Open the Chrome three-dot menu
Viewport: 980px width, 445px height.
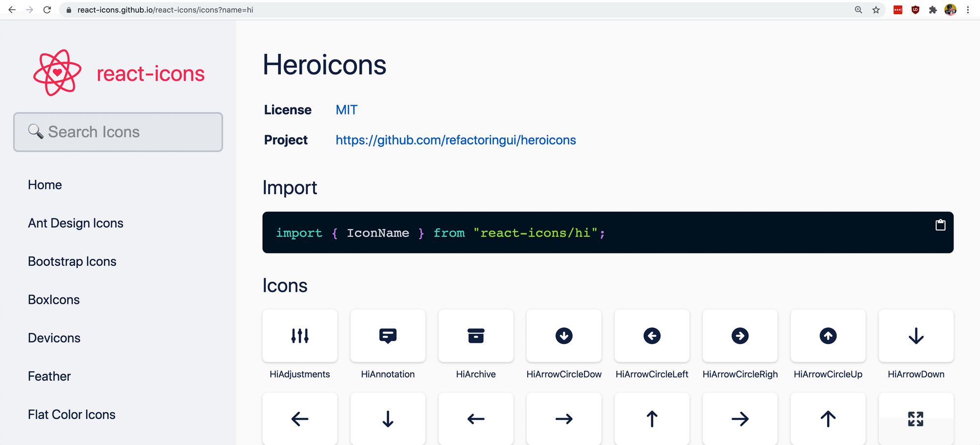[x=968, y=10]
